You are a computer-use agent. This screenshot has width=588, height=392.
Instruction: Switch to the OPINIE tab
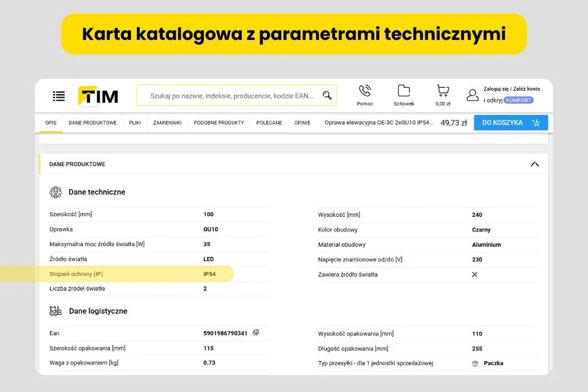[x=302, y=122]
